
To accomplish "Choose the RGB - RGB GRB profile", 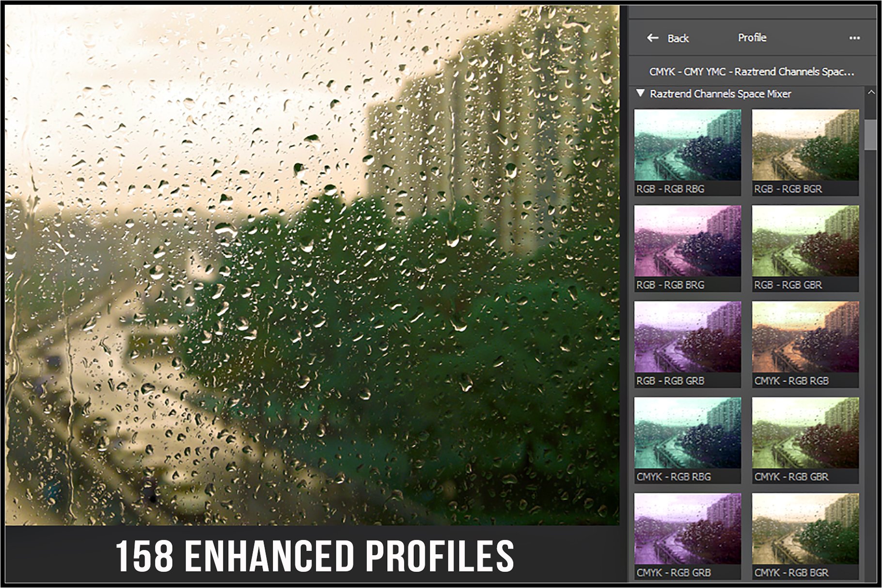I will point(688,344).
